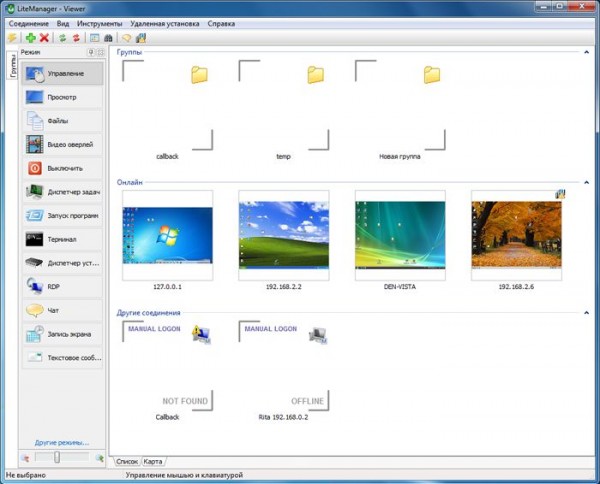Click the Другие режимы link
Screen dimensions: 600x484
pyautogui.click(x=62, y=441)
